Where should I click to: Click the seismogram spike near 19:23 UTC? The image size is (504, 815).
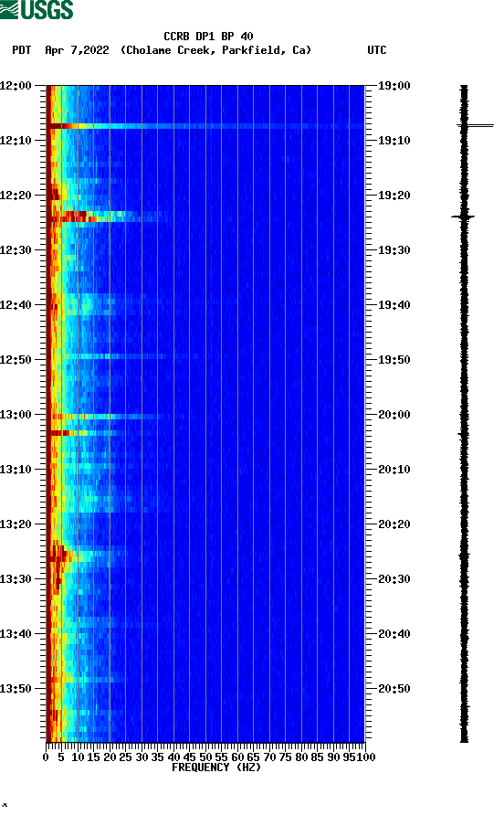pos(464,217)
